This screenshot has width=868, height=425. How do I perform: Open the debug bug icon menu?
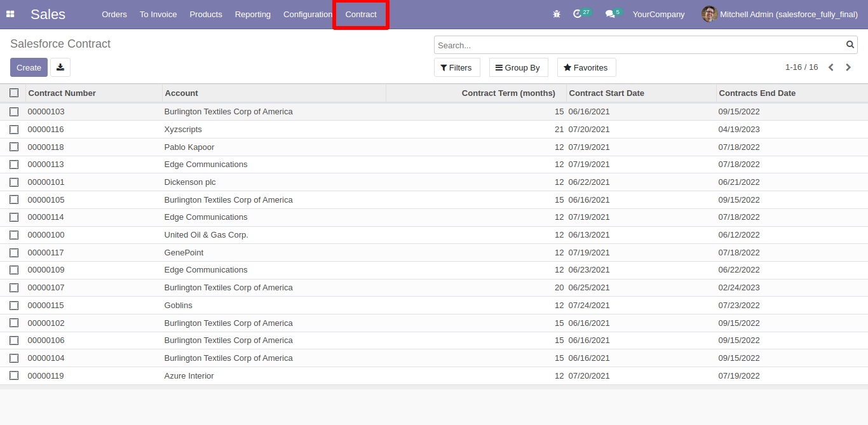pos(557,14)
